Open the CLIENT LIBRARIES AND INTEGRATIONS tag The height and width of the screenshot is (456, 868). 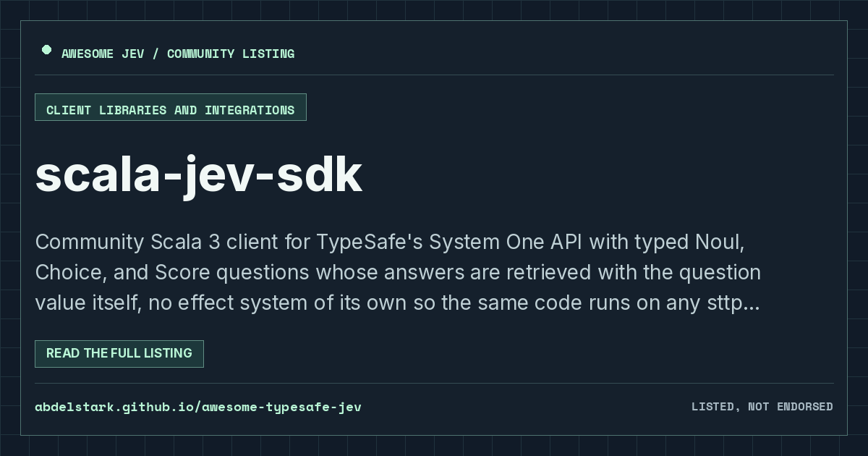tap(171, 107)
